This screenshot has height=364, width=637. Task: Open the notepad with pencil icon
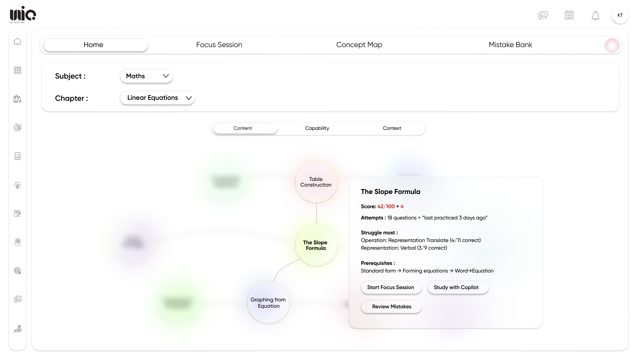(x=18, y=213)
